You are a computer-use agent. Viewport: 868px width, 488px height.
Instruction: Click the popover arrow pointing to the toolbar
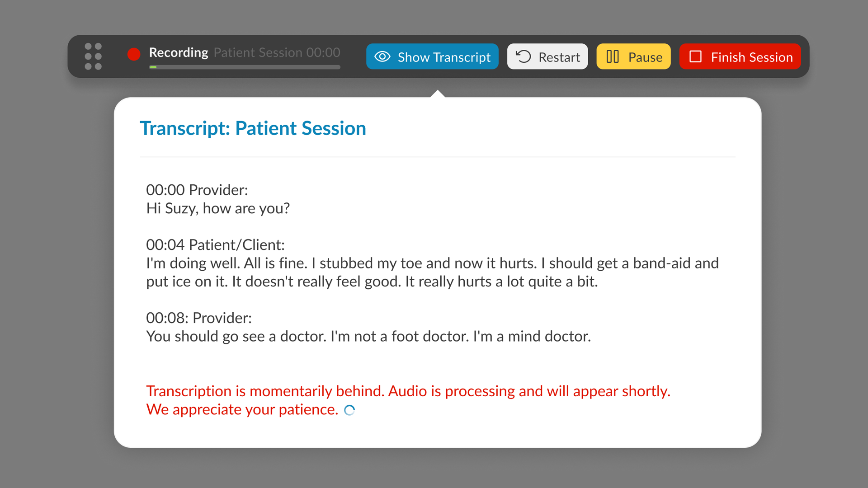[438, 94]
